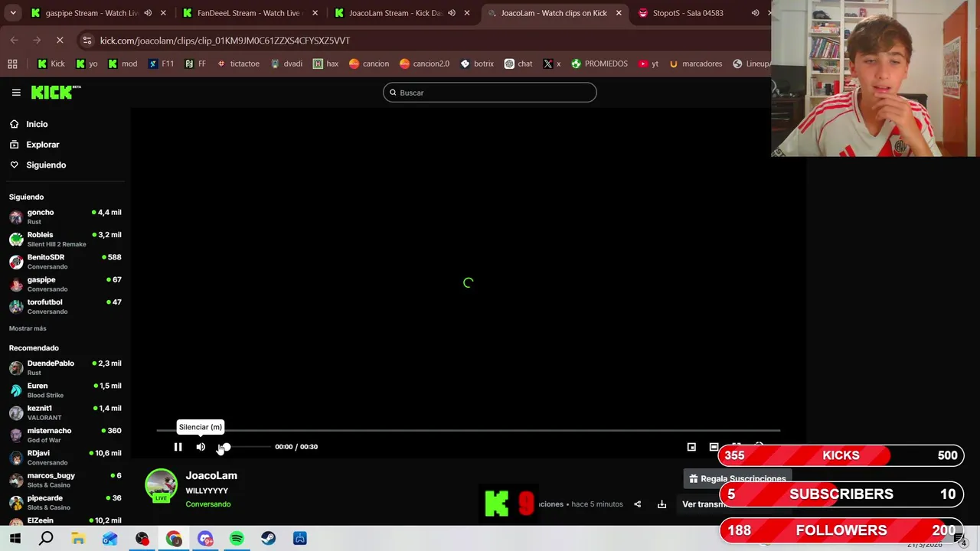Open the Kick hamburger menu

(16, 93)
